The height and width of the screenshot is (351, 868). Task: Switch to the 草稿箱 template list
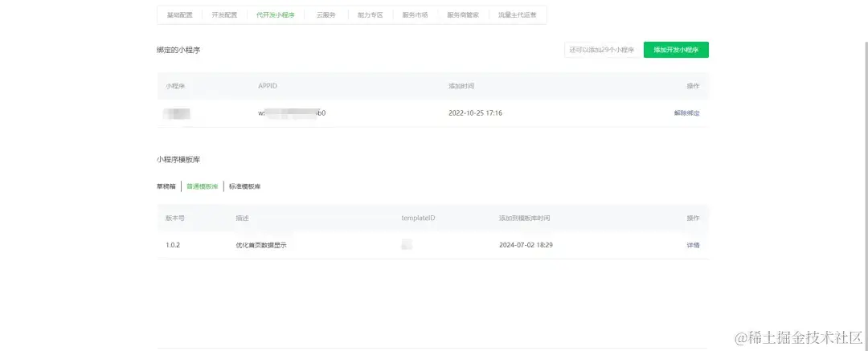coord(166,186)
